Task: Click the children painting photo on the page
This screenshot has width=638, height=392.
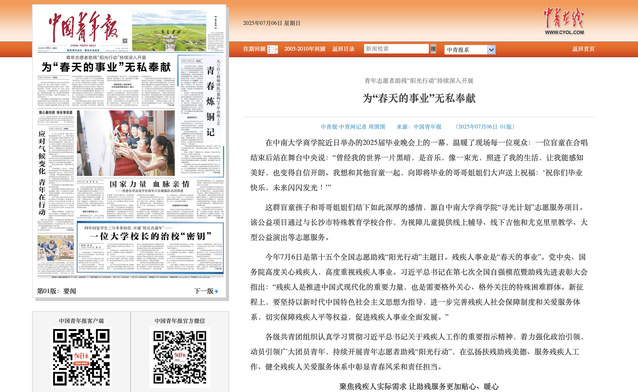Action: tap(126, 143)
